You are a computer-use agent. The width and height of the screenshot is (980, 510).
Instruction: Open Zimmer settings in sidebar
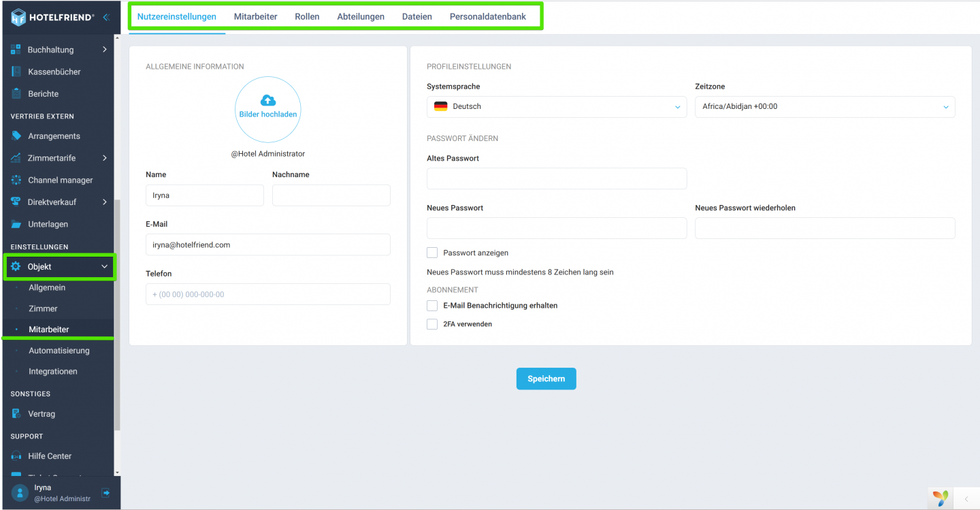pos(43,308)
